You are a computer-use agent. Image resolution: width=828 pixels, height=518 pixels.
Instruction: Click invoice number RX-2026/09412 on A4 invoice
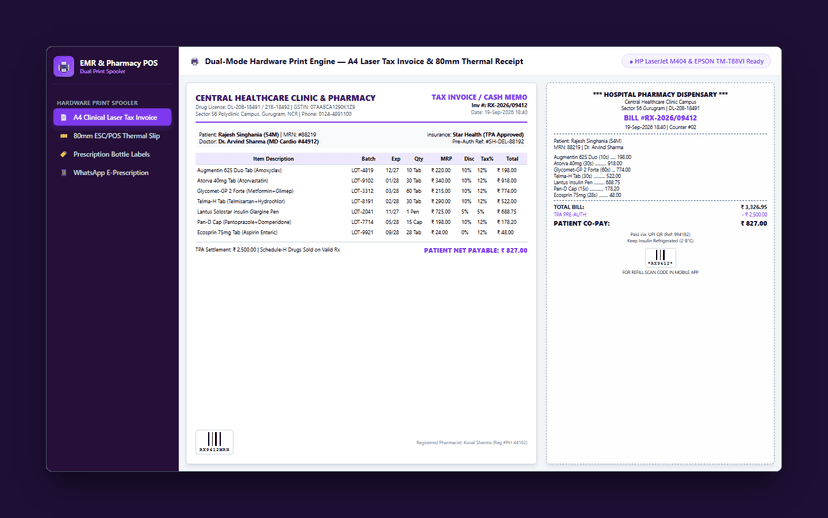click(499, 105)
